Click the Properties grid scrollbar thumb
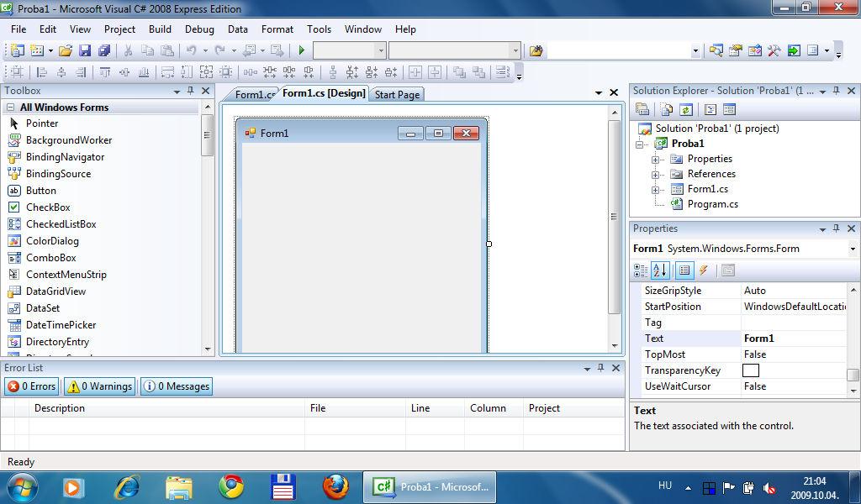 853,375
